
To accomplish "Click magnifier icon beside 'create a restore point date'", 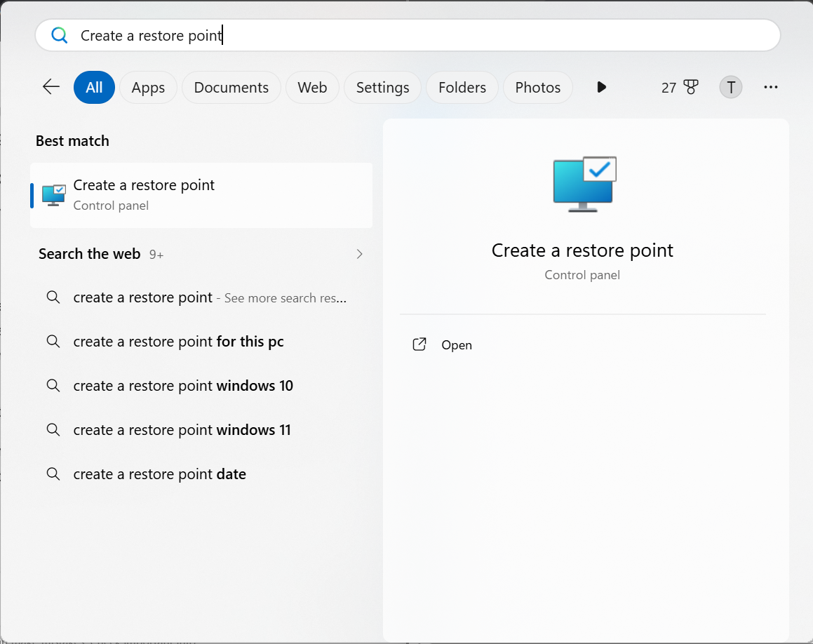I will pyautogui.click(x=53, y=474).
